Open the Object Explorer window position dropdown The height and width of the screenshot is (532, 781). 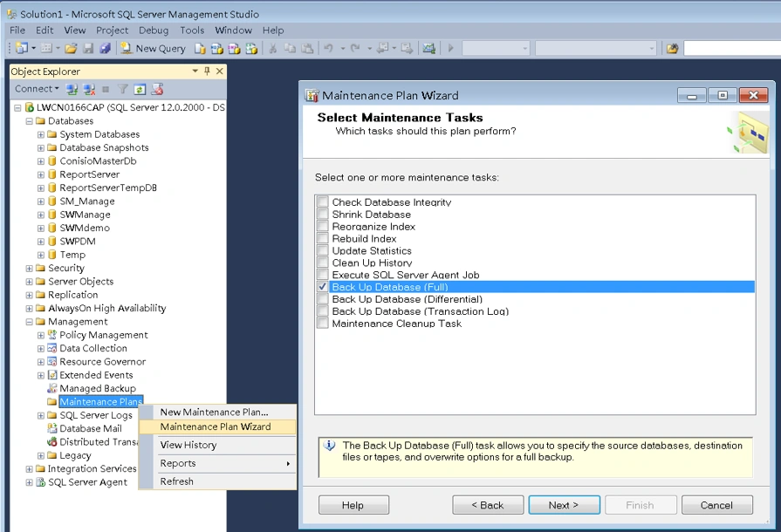click(x=195, y=72)
